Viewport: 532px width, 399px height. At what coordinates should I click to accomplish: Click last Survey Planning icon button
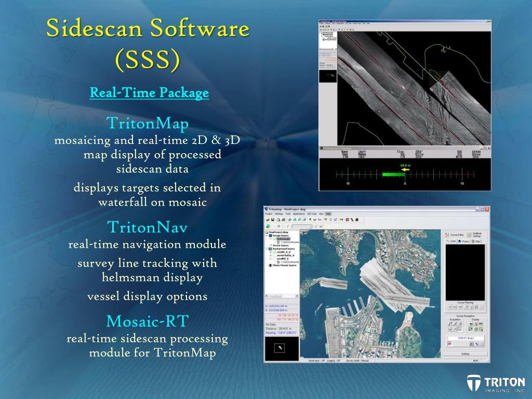tap(482, 307)
